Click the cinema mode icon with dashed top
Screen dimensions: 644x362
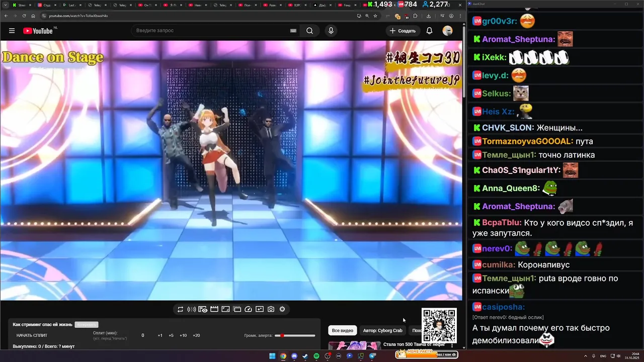click(237, 309)
